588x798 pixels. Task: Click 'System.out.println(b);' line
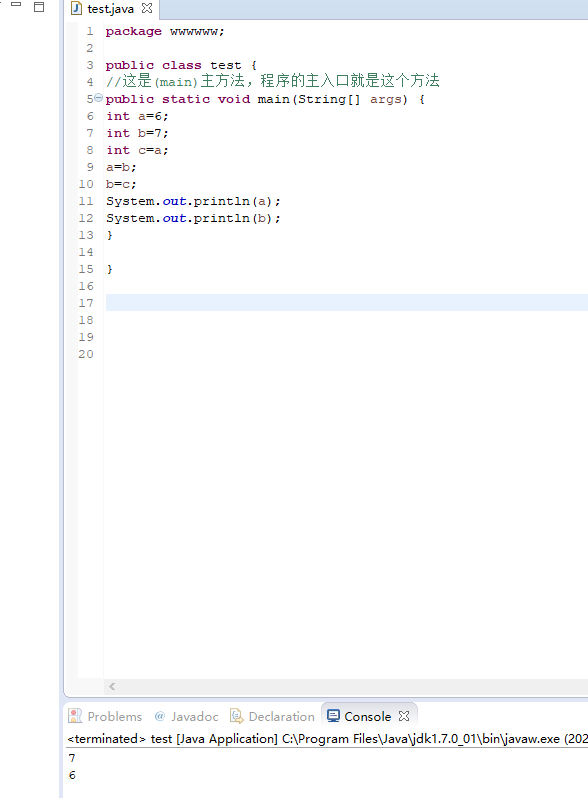click(x=193, y=218)
